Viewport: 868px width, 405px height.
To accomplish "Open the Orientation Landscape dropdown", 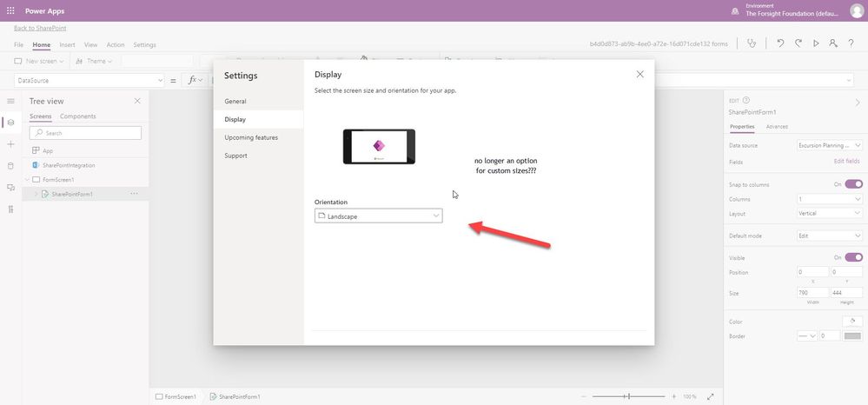I will [x=378, y=216].
